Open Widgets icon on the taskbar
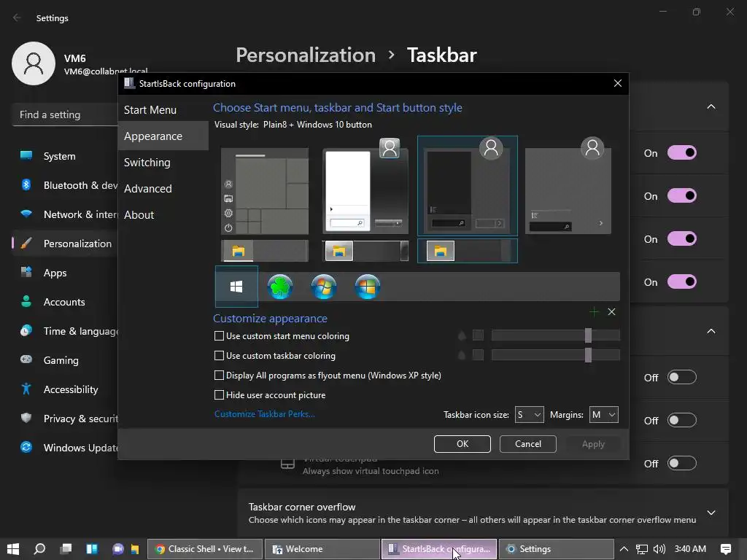Viewport: 747px width, 560px height. 92,549
